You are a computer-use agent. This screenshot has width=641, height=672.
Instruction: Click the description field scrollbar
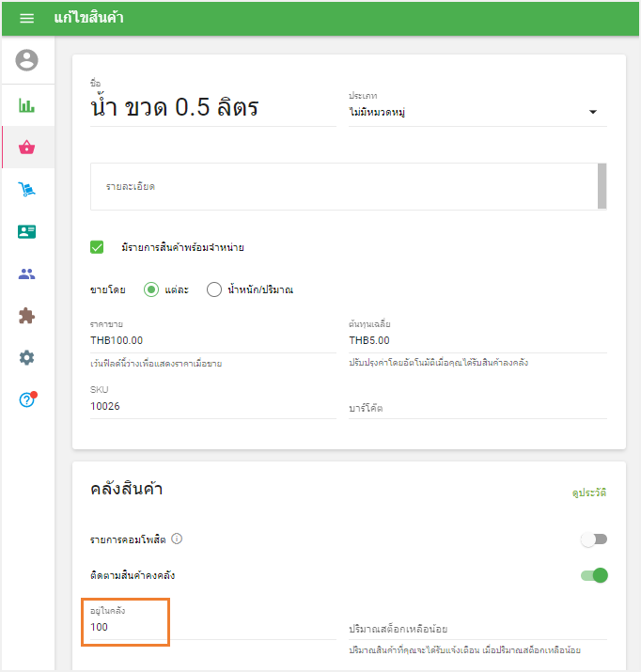coord(602,185)
